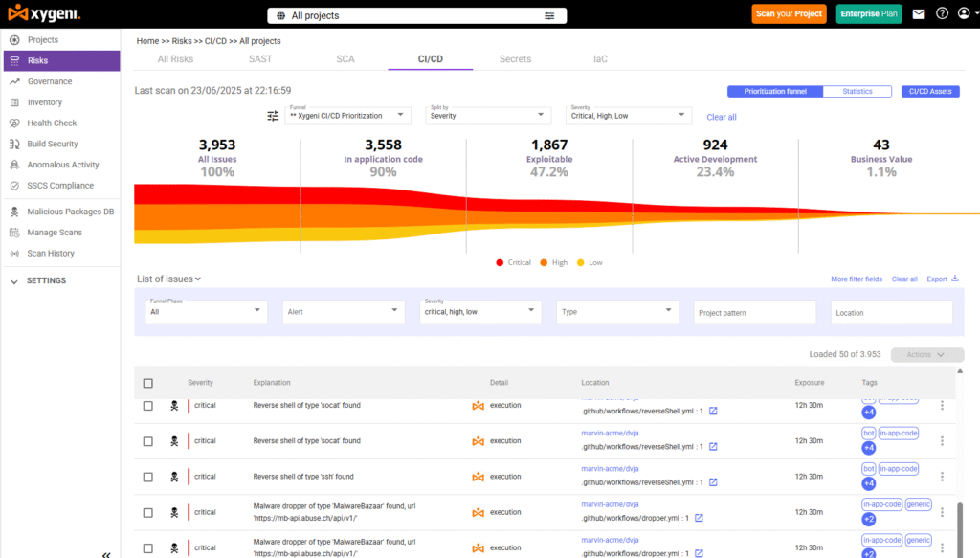Open external link icon for first dropper.yml row
This screenshot has width=980, height=558.
coord(699,518)
